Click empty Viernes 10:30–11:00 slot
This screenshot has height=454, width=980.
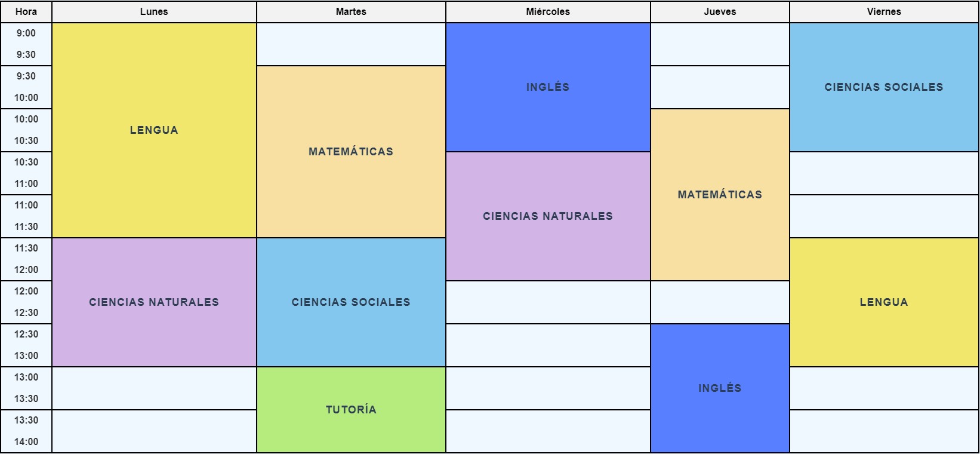click(884, 173)
